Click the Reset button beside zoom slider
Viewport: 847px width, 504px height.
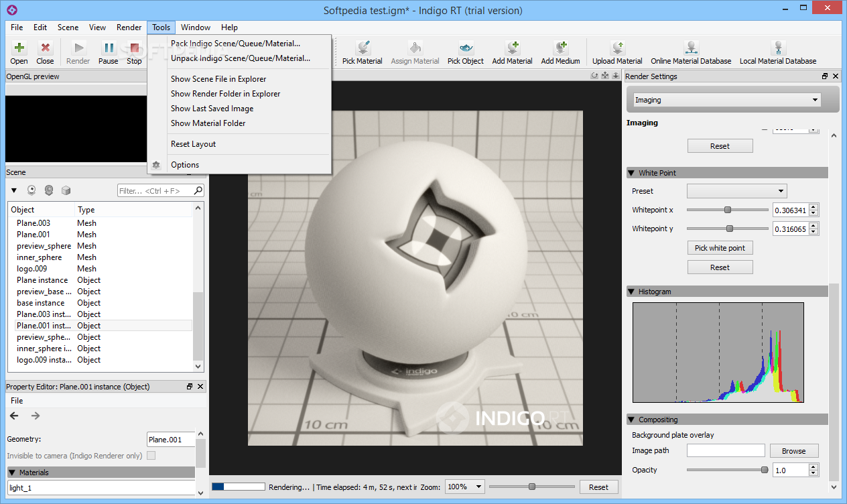point(598,487)
